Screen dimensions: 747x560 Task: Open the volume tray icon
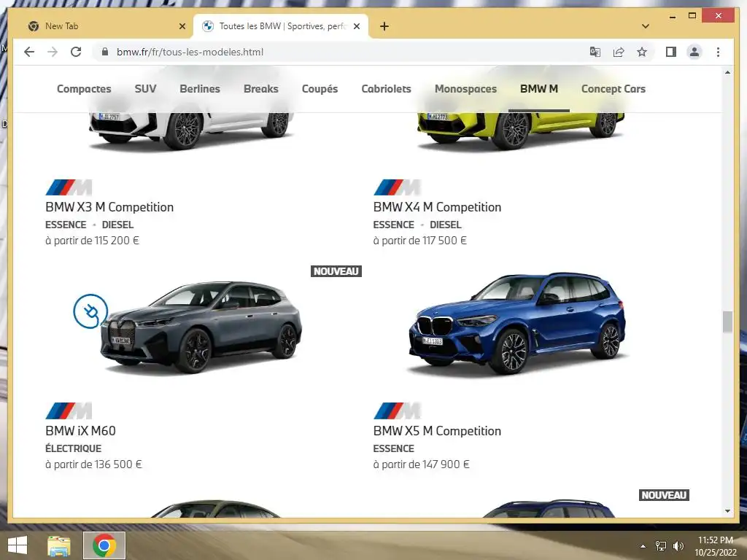pyautogui.click(x=678, y=546)
